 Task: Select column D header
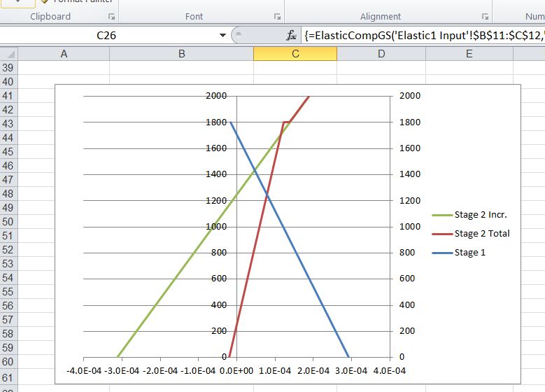381,54
